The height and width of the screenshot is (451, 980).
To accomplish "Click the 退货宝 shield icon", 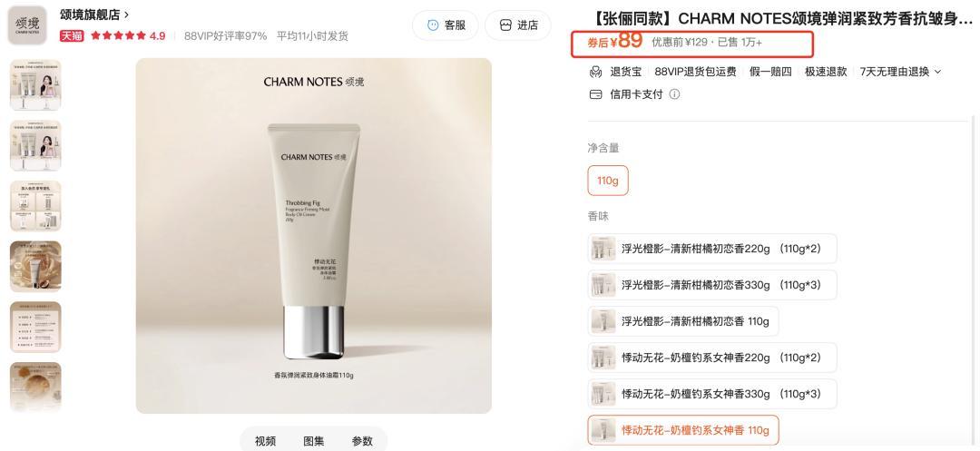I will pos(595,72).
